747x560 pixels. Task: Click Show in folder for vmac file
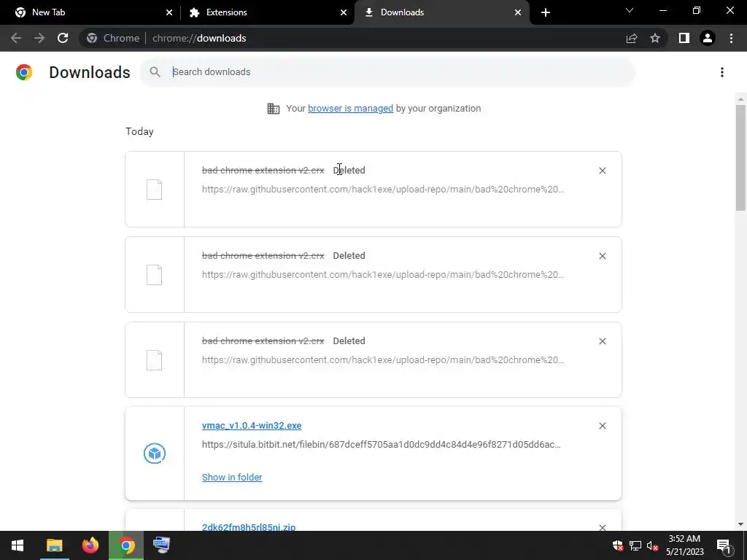(x=232, y=477)
